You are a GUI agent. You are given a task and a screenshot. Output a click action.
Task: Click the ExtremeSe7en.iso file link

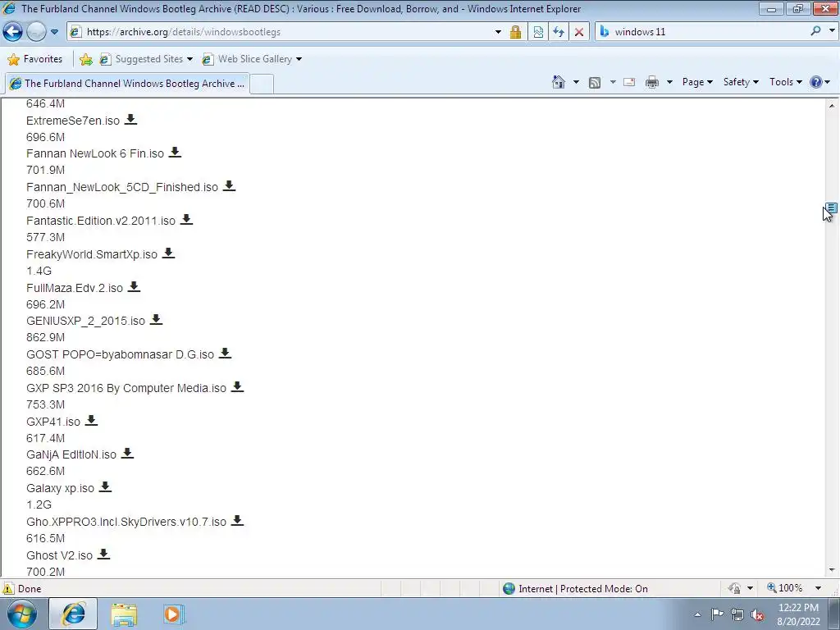[73, 121]
